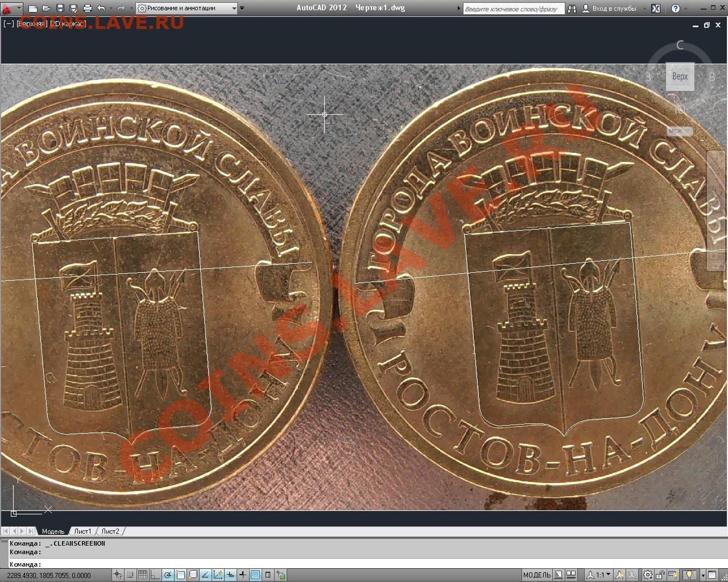Click 'Вход в службы' sign-in button
The width and height of the screenshot is (728, 582).
[610, 9]
